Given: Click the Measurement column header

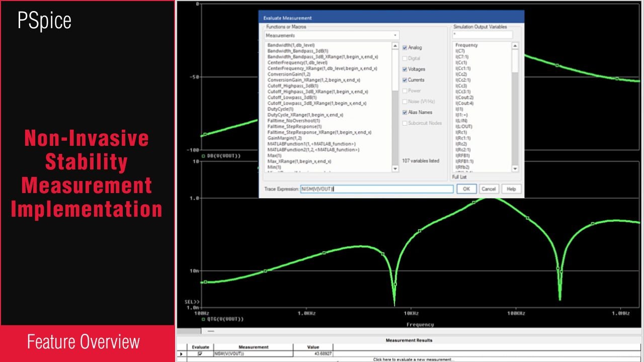Looking at the screenshot, I should [254, 347].
